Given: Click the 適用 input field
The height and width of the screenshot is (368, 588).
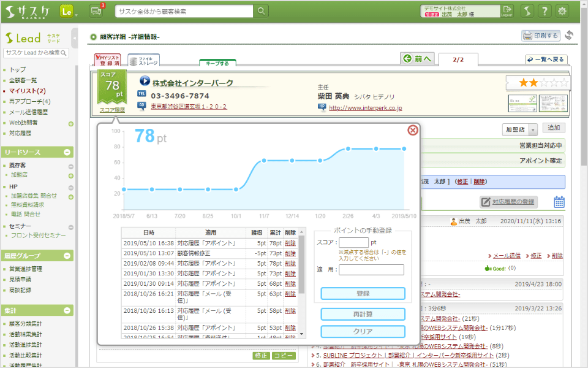Looking at the screenshot, I should point(371,270).
